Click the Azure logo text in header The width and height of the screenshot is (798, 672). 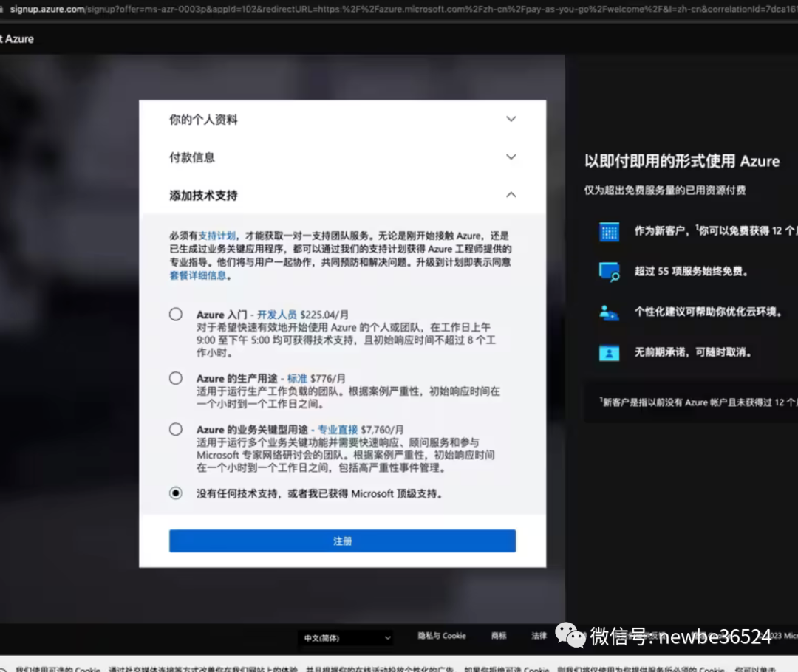[x=17, y=39]
